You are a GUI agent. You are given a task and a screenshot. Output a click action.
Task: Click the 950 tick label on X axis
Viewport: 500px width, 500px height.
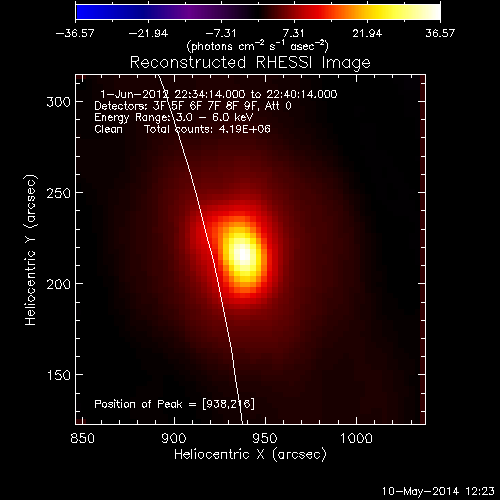[265, 438]
